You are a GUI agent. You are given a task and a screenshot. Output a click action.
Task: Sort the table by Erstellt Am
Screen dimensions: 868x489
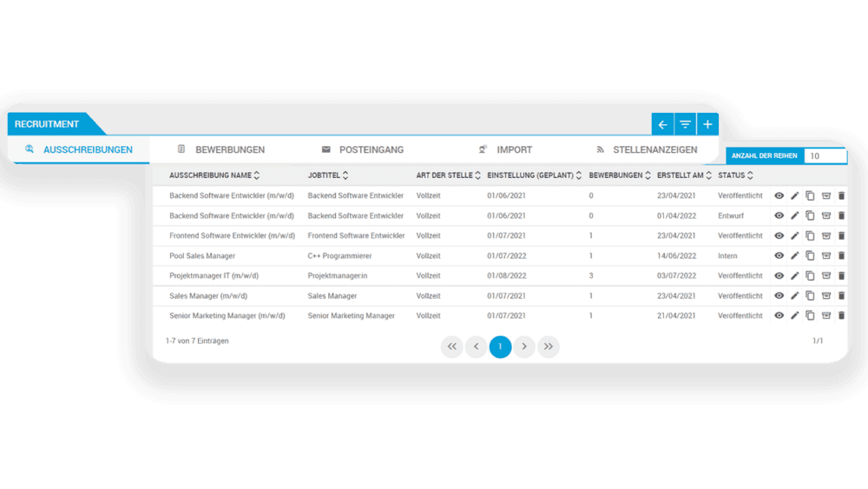pos(709,175)
